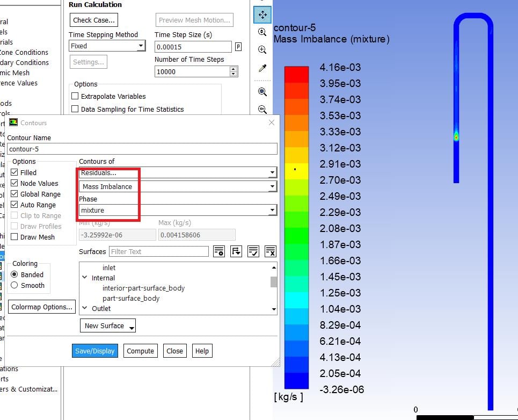Click the Settings... button

(88, 62)
